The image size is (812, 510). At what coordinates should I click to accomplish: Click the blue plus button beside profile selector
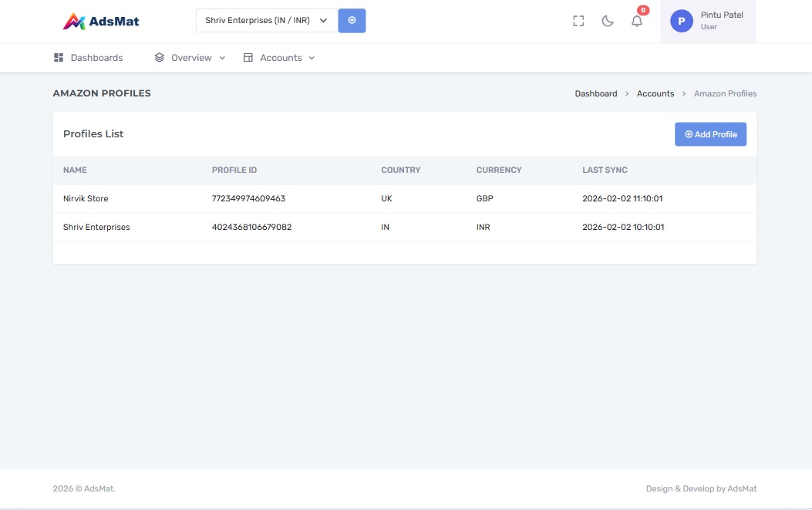coord(352,21)
